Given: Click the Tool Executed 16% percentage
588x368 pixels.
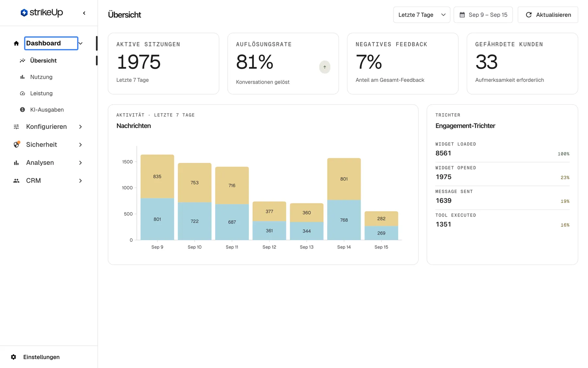Looking at the screenshot, I should pos(565,225).
